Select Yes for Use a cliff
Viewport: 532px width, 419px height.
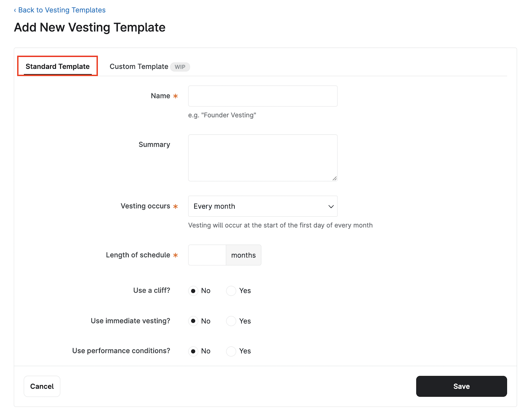click(x=231, y=291)
